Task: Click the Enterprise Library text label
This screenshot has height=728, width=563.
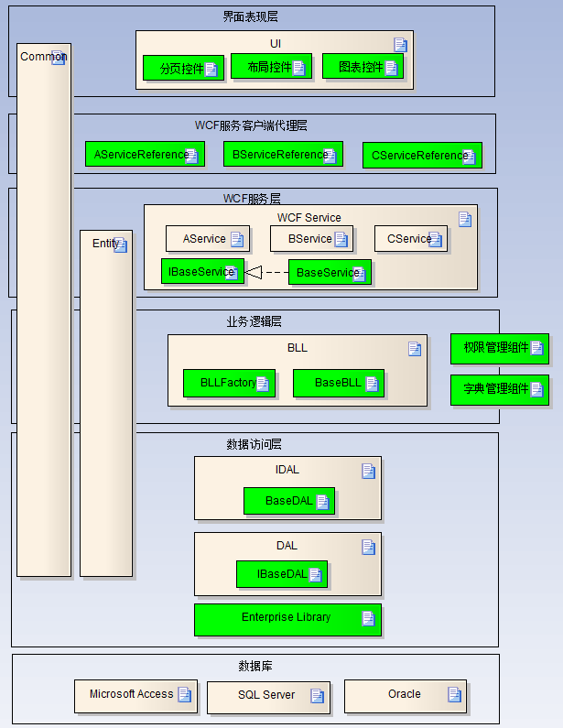Action: (286, 617)
